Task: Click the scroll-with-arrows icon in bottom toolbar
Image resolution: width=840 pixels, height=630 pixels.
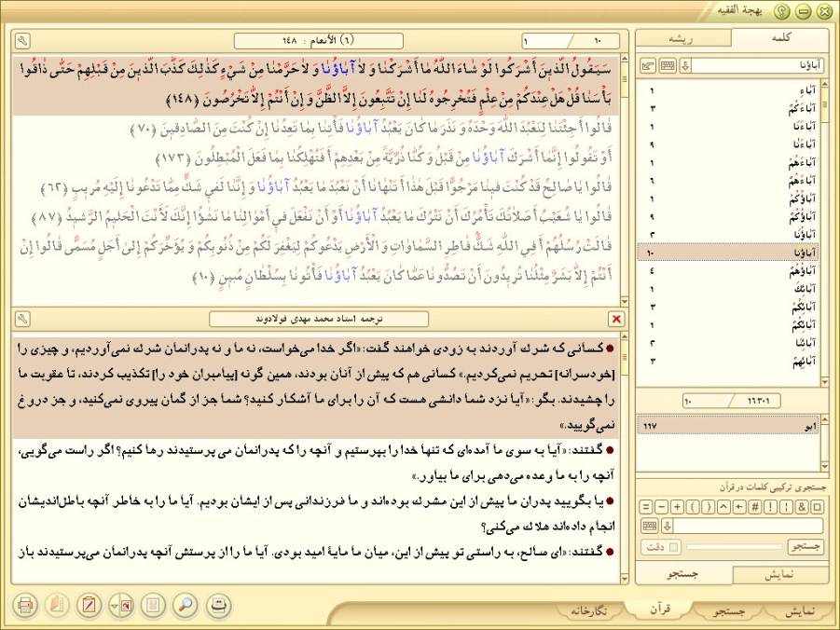Action: 217,606
